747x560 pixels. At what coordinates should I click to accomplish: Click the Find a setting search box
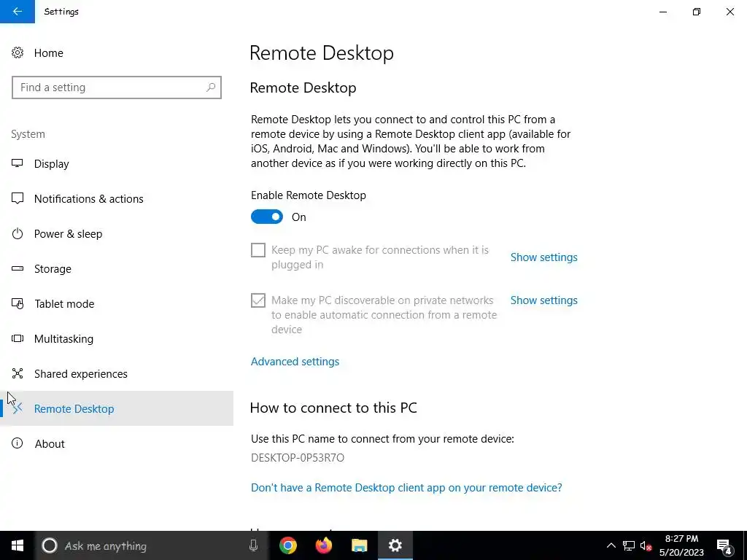(117, 87)
